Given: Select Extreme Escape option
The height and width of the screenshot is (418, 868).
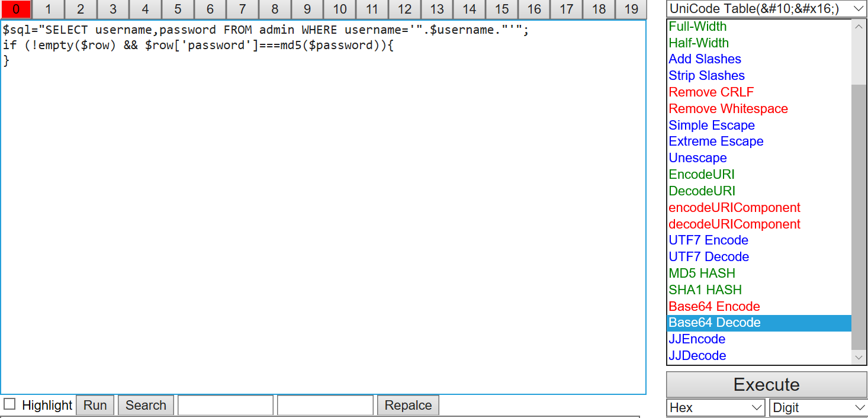Looking at the screenshot, I should [x=759, y=142].
